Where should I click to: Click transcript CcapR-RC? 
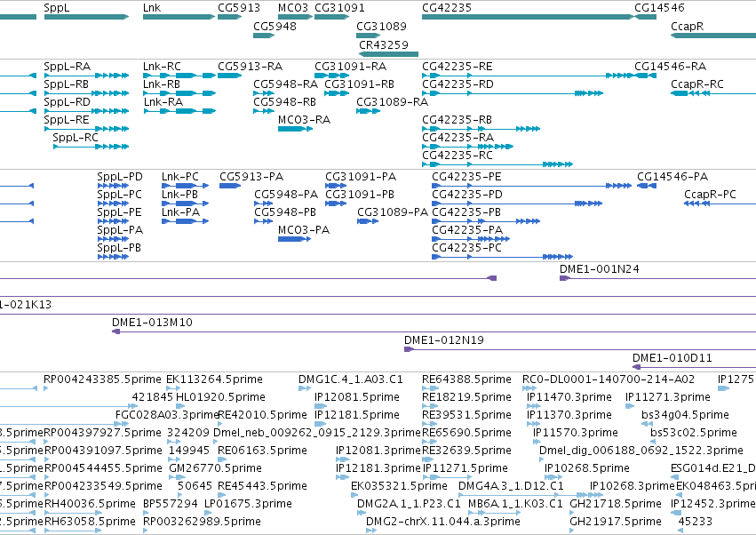697,84
